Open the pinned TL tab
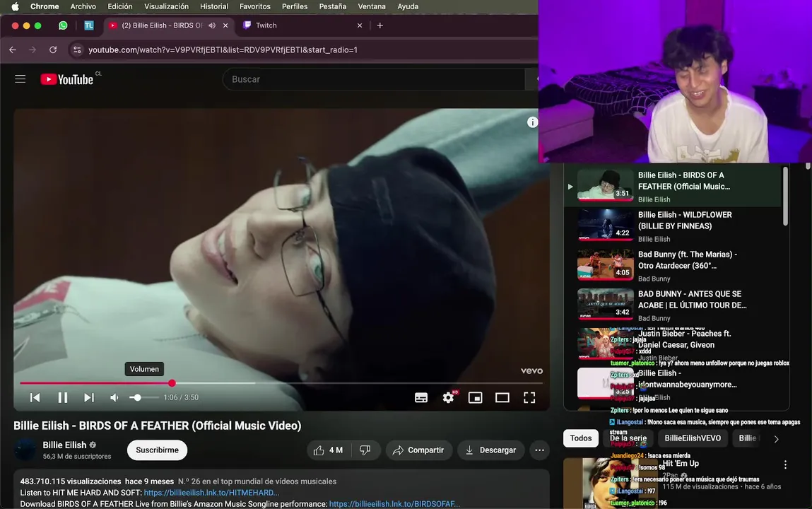The width and height of the screenshot is (812, 509). point(89,25)
